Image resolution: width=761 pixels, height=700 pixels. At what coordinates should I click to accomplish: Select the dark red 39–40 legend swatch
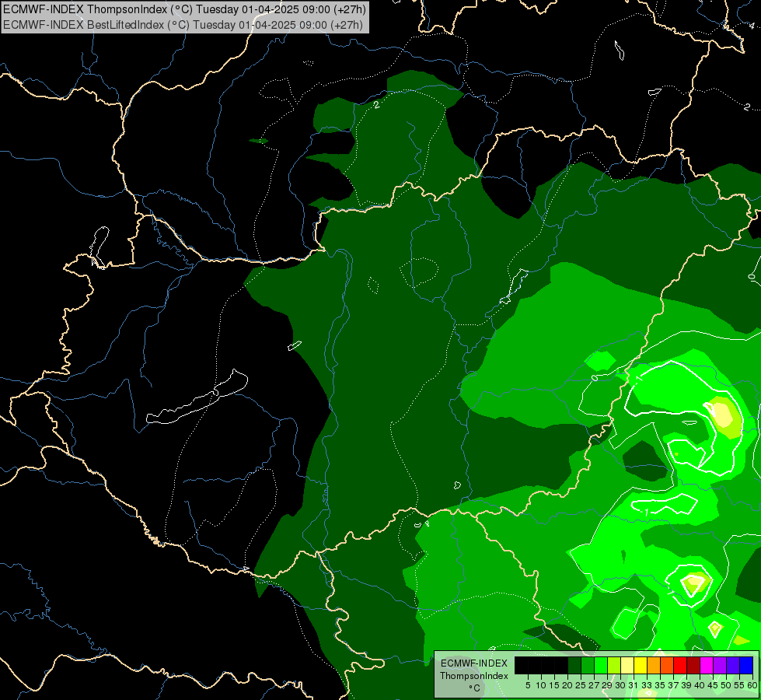693,666
